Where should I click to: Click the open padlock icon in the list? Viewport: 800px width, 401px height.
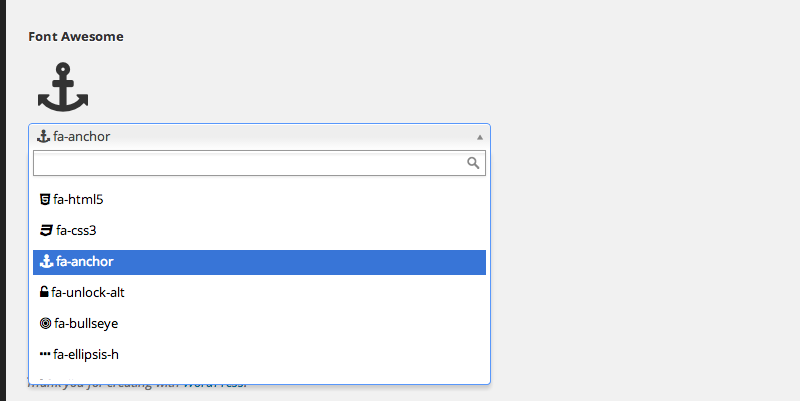(x=44, y=292)
